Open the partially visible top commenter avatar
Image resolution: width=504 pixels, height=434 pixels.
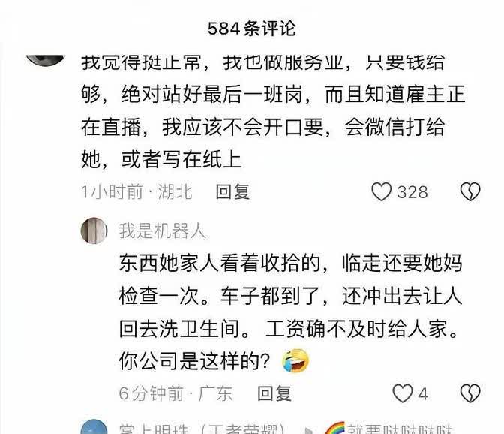click(x=45, y=60)
